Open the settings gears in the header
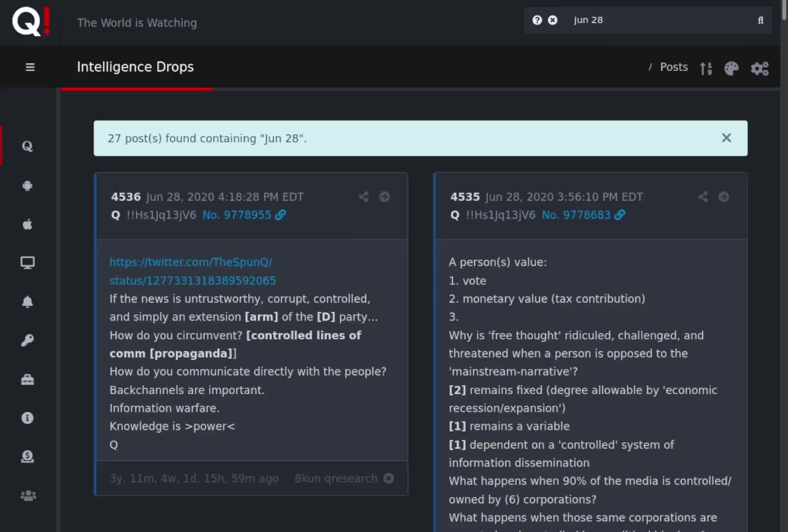Image resolution: width=788 pixels, height=532 pixels. pyautogui.click(x=759, y=68)
